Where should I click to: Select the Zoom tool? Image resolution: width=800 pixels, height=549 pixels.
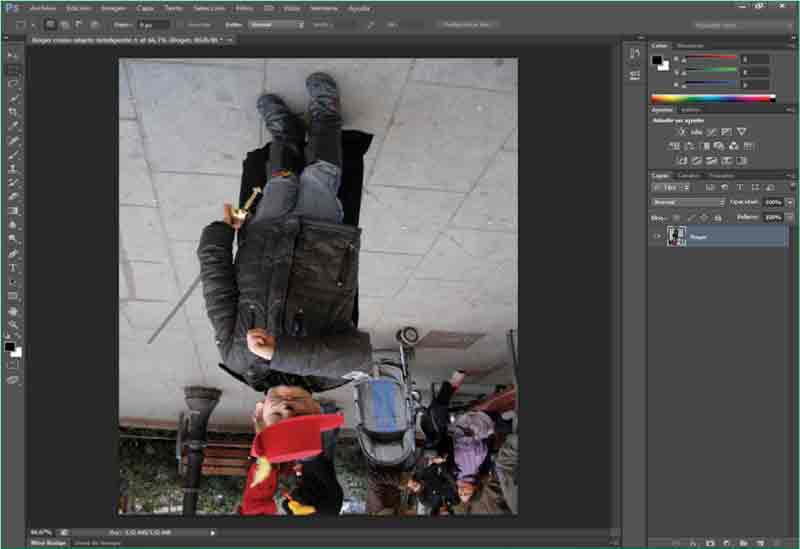point(13,325)
